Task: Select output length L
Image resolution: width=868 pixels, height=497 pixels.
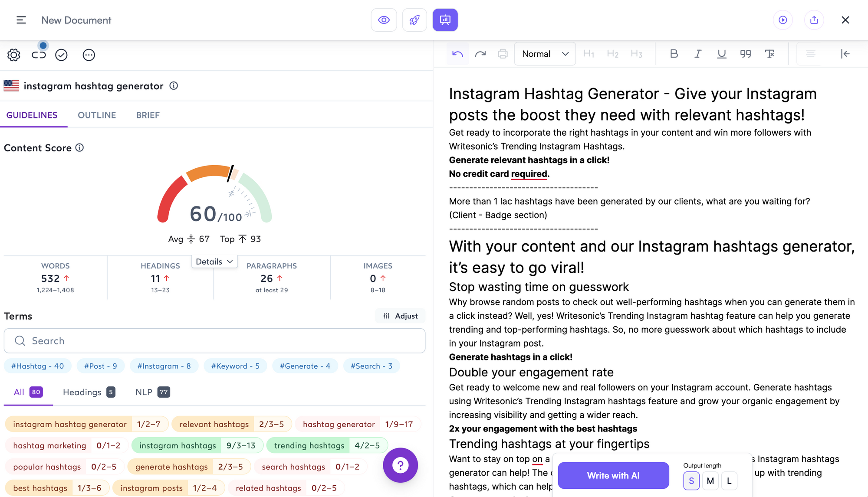Action: (x=729, y=481)
